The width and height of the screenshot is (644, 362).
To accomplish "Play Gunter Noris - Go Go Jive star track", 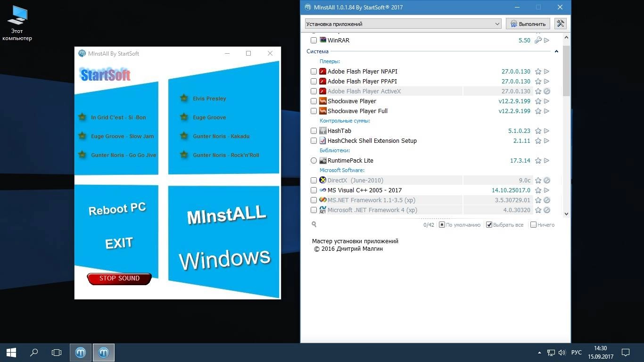I will 83,155.
